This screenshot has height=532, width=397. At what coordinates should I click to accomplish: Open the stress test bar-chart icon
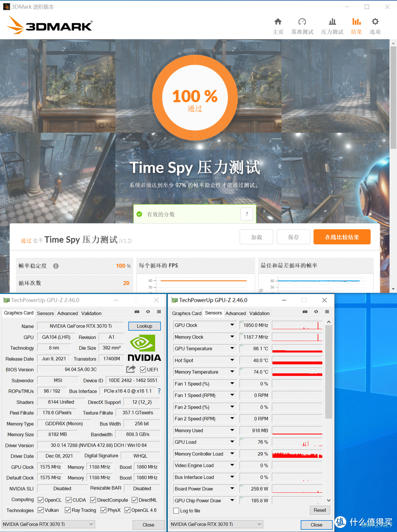coord(332,22)
